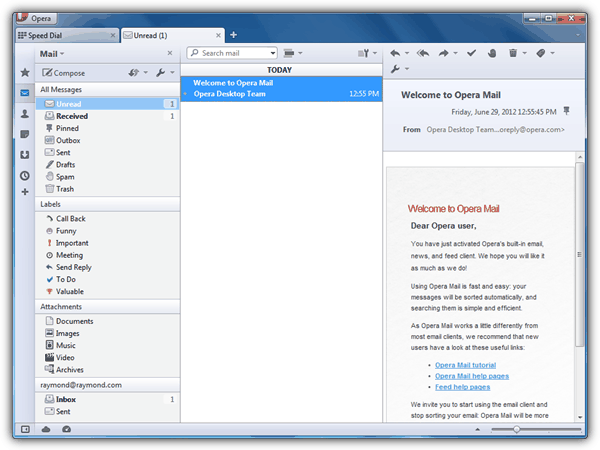Click the Check/Send mail sync icon
The height and width of the screenshot is (450, 600).
(134, 72)
